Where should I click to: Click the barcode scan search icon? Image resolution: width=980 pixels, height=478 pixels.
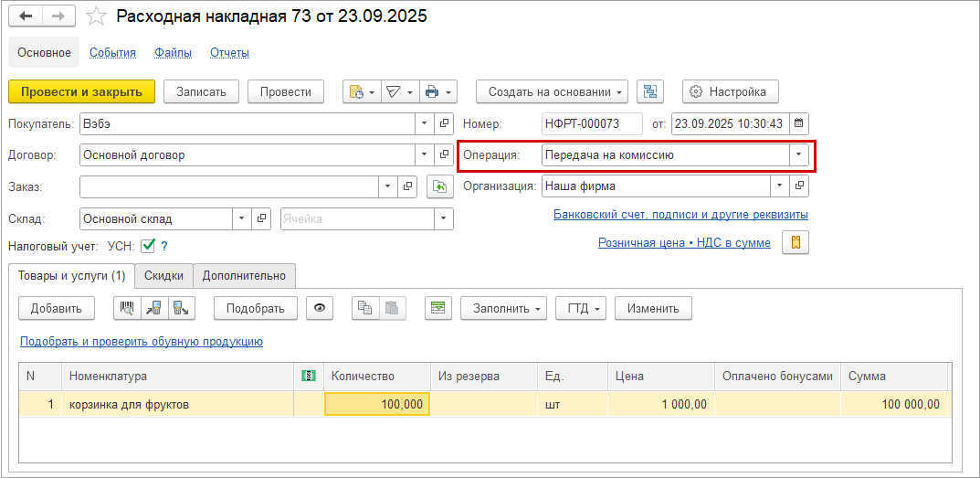[x=128, y=308]
